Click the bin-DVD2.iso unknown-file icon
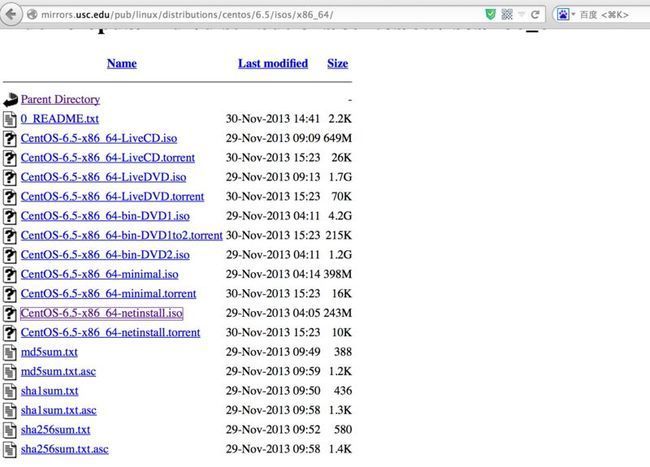 [10, 256]
